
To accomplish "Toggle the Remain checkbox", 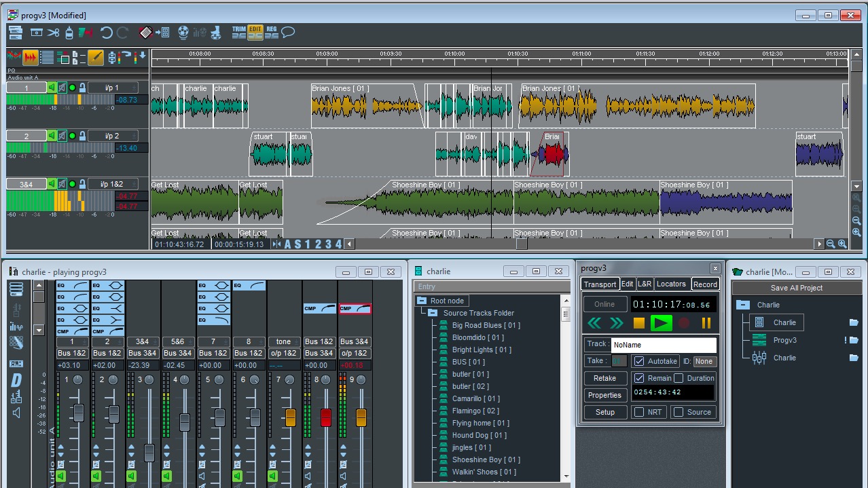I will 638,378.
